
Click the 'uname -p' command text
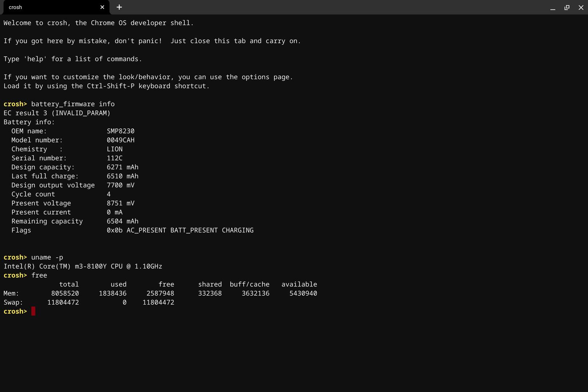(x=47, y=257)
